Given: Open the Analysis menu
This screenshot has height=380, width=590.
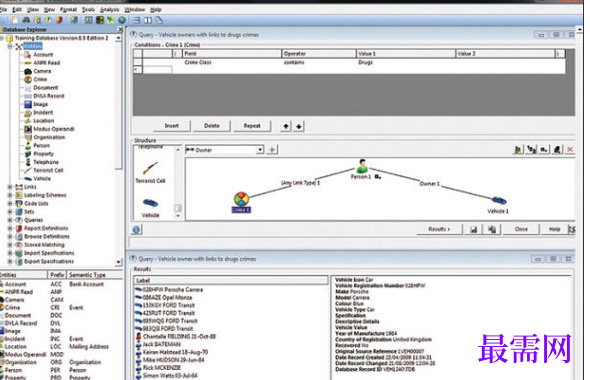Looking at the screenshot, I should (x=109, y=10).
